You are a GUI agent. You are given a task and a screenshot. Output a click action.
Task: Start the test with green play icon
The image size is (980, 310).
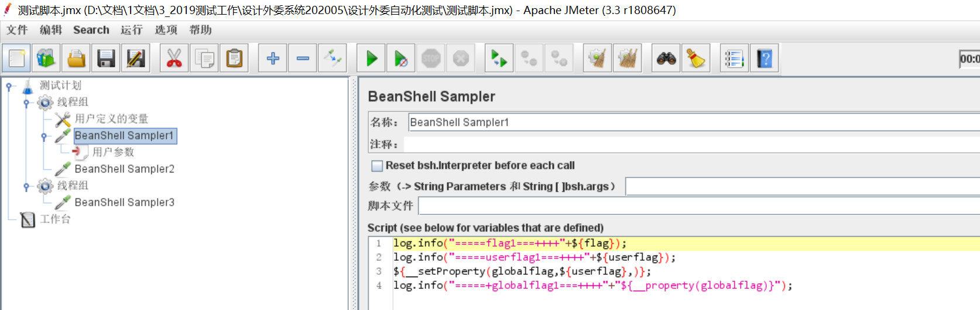pos(371,58)
